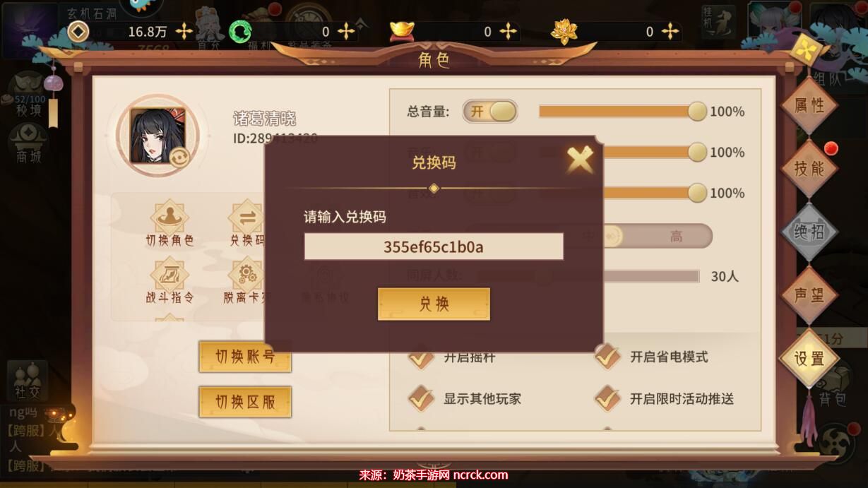Uncheck 开启省电模式 power saving checkbox
This screenshot has height=488, width=868.
[607, 357]
